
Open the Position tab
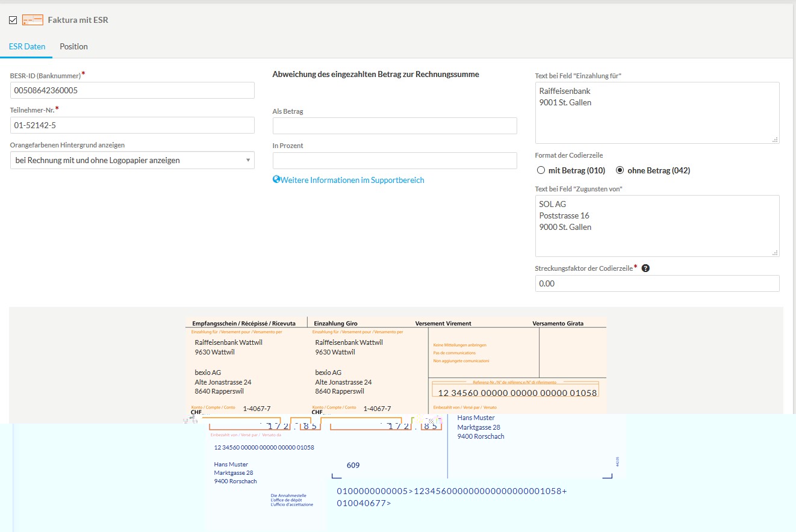[73, 46]
